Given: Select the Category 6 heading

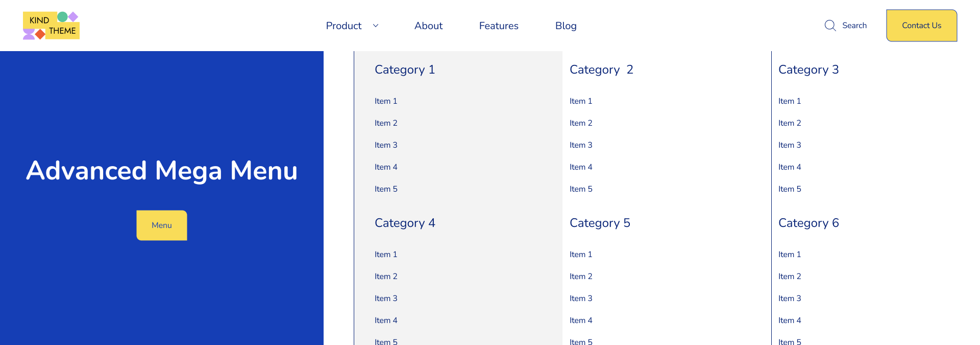Looking at the screenshot, I should pos(808,223).
